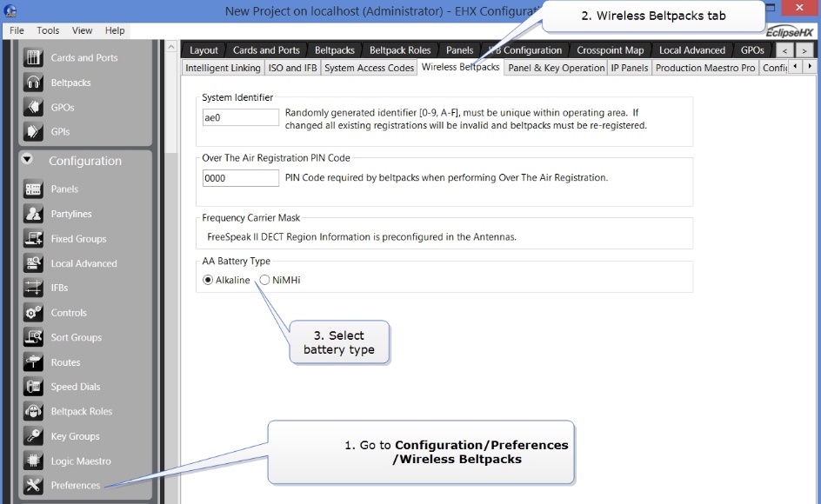Open the View menu

[83, 30]
